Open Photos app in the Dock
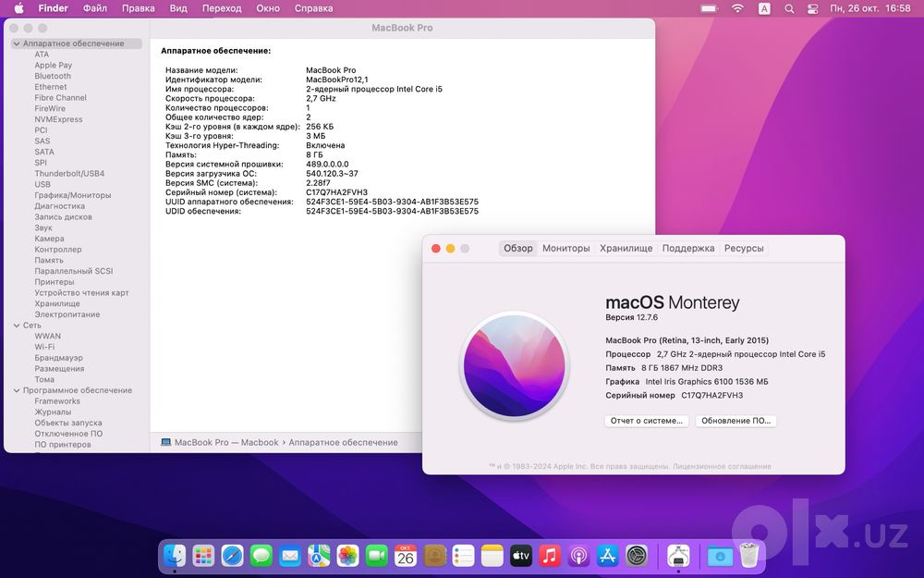Screen dimensions: 924x578 (x=347, y=555)
